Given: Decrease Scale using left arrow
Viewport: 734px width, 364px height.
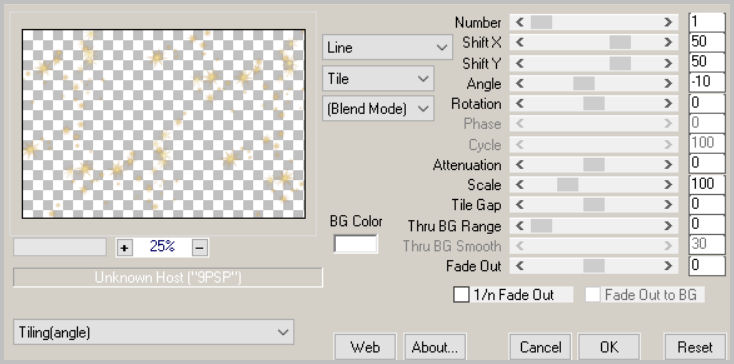Looking at the screenshot, I should pyautogui.click(x=520, y=184).
